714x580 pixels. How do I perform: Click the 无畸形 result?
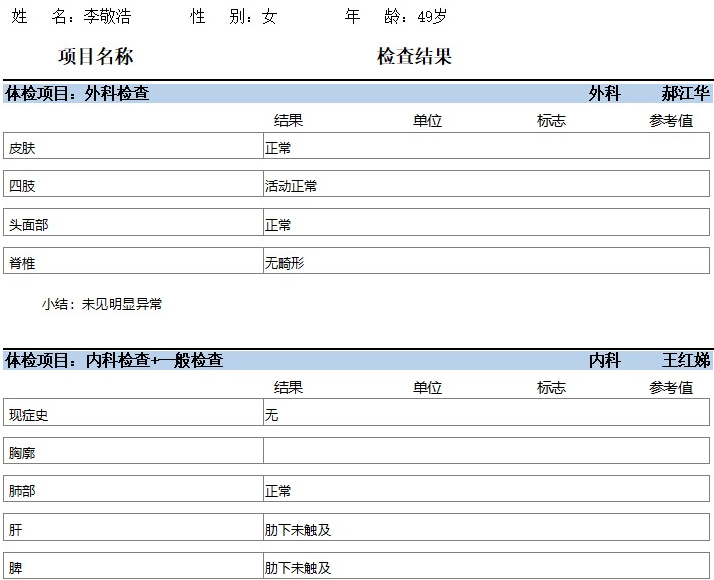285,263
